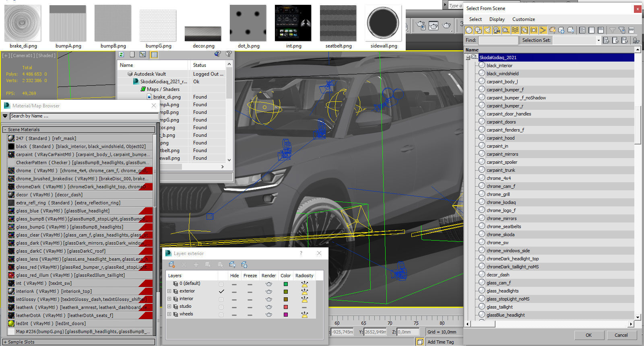The height and width of the screenshot is (346, 644).
Task: Click the Create New Layer icon
Action: [172, 265]
